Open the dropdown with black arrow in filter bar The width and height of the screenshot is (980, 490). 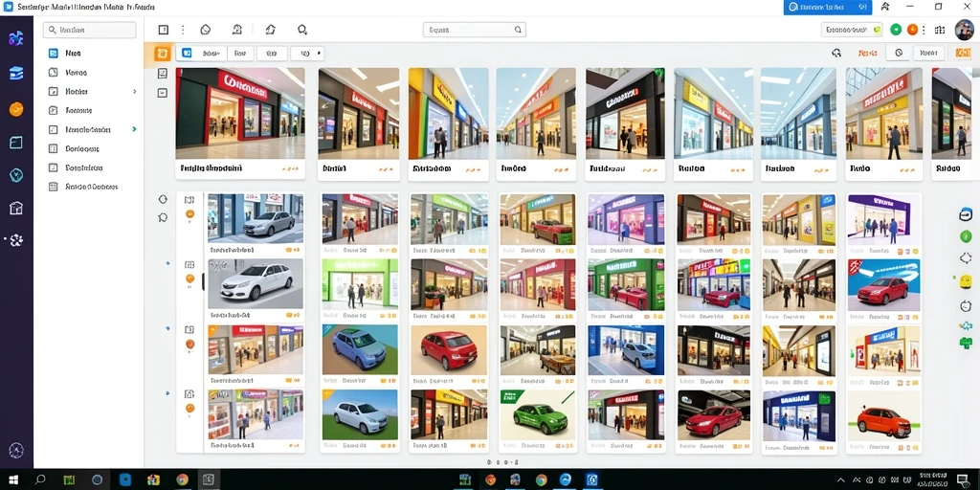click(x=307, y=54)
